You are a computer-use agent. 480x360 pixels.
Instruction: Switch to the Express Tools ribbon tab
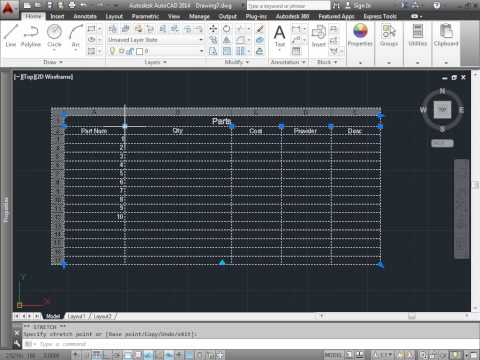click(380, 16)
